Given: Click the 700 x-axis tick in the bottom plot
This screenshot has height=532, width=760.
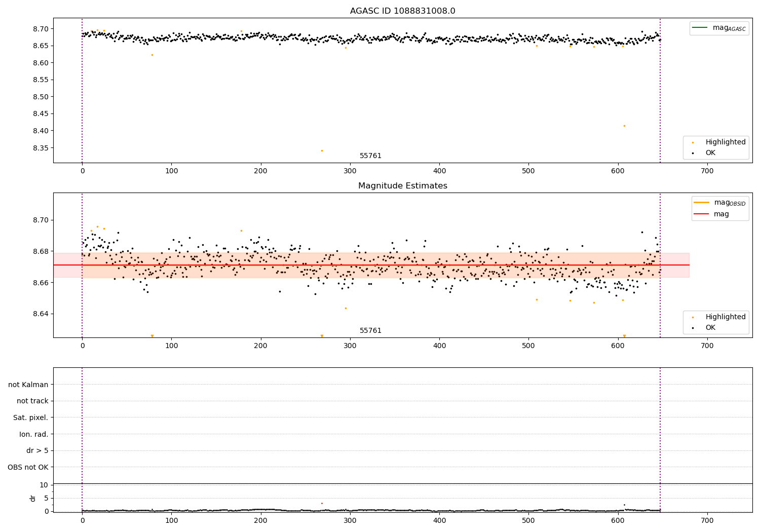Looking at the screenshot, I should coord(707,520).
